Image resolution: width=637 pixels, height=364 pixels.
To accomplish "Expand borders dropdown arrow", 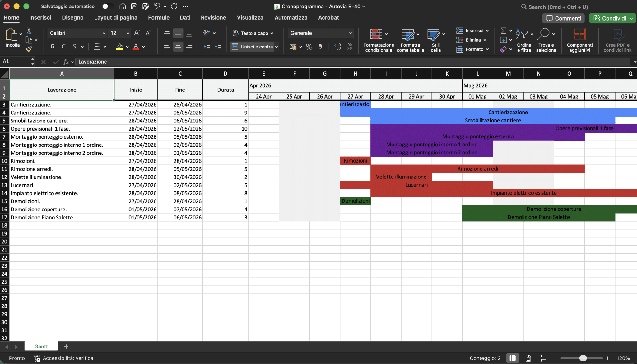I will coord(105,47).
